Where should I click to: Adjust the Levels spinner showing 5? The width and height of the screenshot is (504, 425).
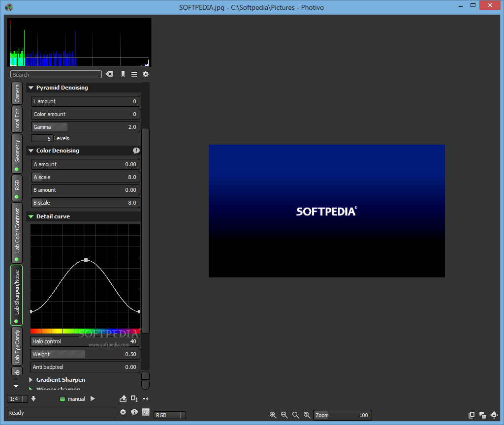pyautogui.click(x=42, y=138)
